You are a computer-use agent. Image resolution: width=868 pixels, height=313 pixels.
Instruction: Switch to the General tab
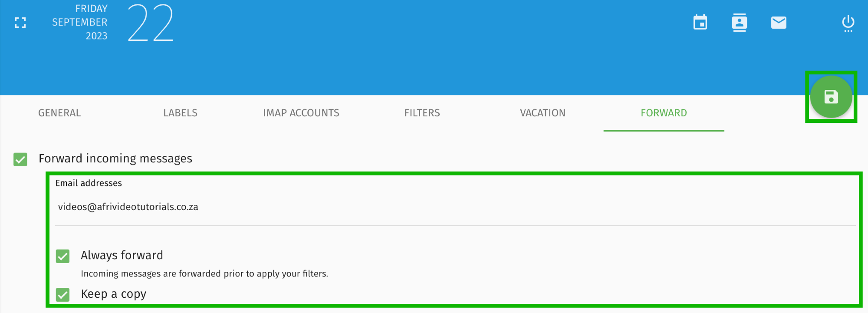coord(59,113)
